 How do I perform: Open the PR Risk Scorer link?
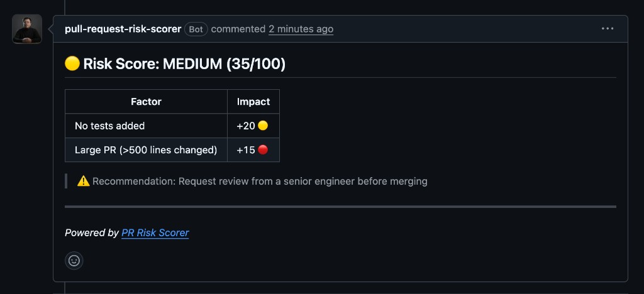click(155, 233)
